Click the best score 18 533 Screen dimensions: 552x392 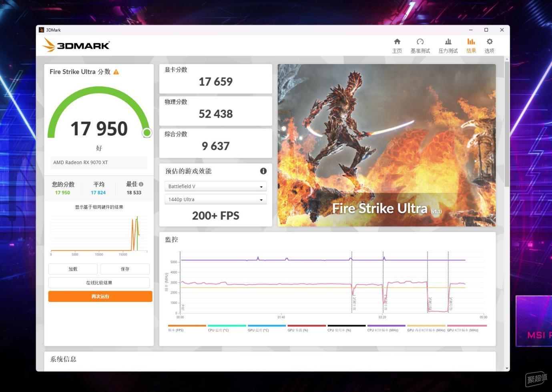click(134, 193)
